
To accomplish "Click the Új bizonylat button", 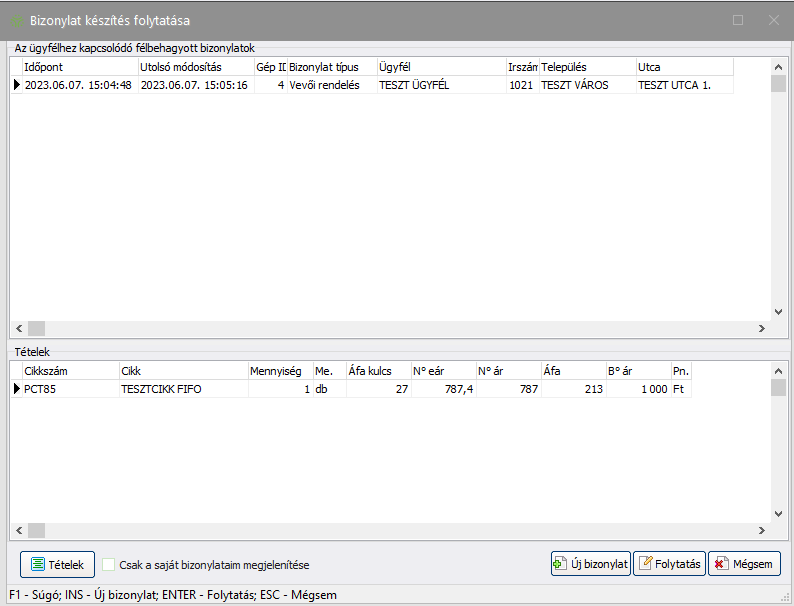I will pos(590,564).
